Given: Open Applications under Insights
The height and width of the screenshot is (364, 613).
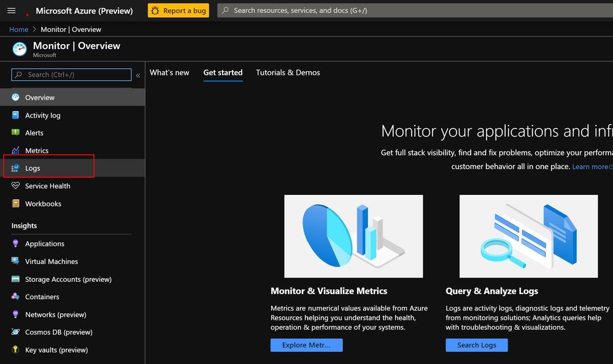Looking at the screenshot, I should click(x=72, y=244).
